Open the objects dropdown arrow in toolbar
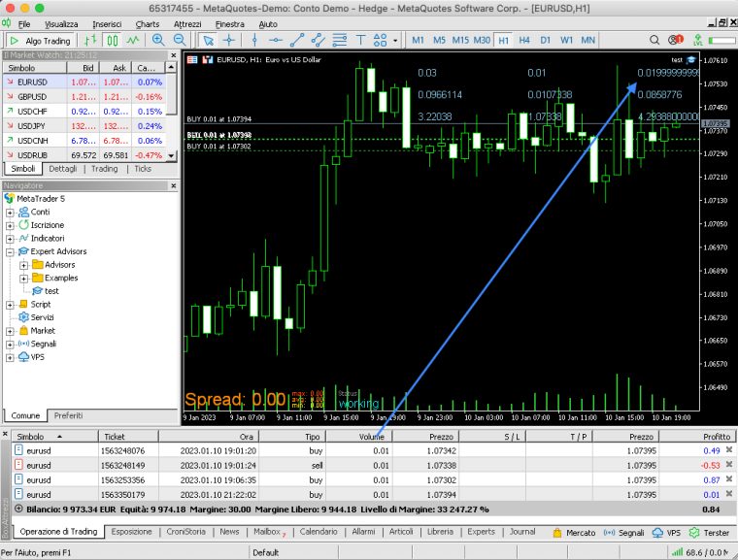Viewport: 738px width, 560px height. click(x=395, y=41)
